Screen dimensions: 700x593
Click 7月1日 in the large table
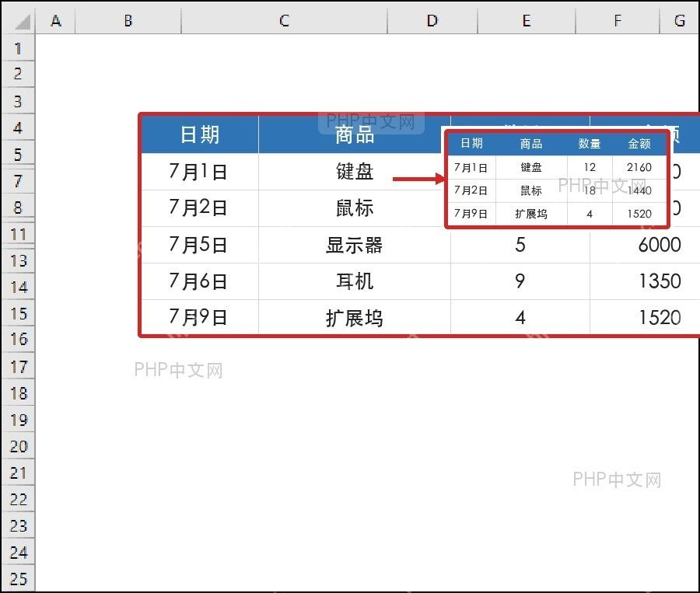tap(198, 171)
